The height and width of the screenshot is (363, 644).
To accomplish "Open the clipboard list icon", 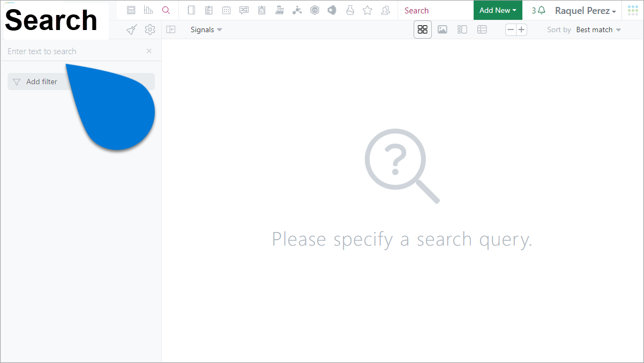I will 209,10.
